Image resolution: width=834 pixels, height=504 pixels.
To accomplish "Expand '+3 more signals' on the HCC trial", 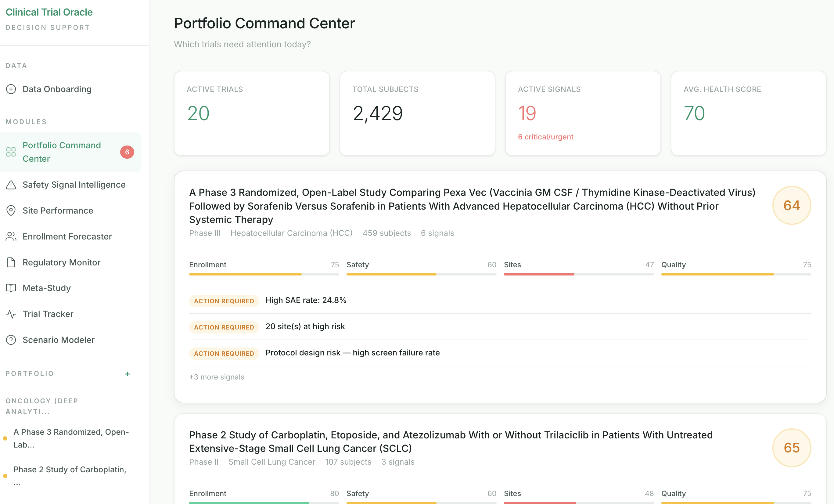I will tap(217, 377).
